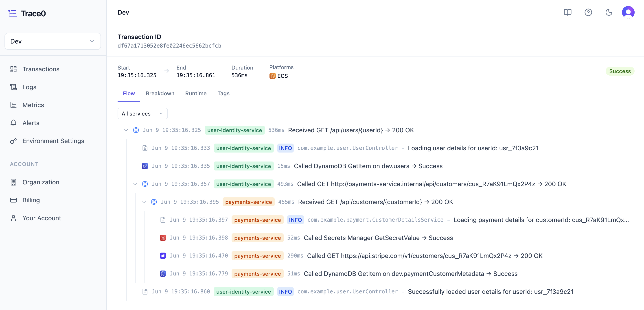Click the Transactions grid icon
Image resolution: width=644 pixels, height=310 pixels.
[13, 69]
